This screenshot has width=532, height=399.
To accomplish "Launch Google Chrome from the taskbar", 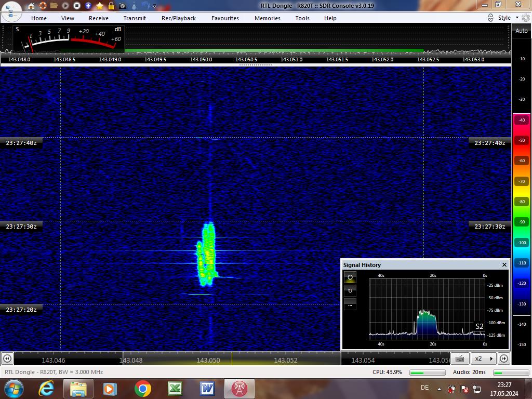I will click(142, 389).
